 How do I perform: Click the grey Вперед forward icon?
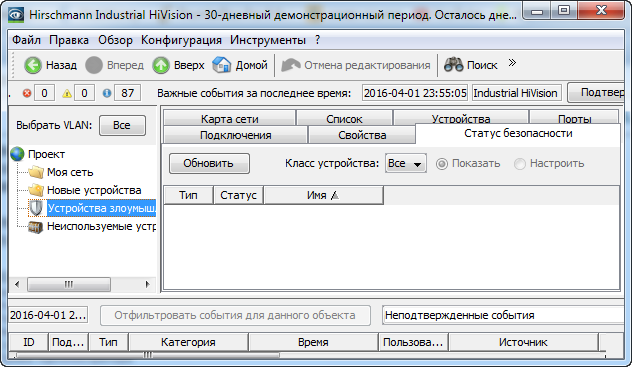click(94, 65)
